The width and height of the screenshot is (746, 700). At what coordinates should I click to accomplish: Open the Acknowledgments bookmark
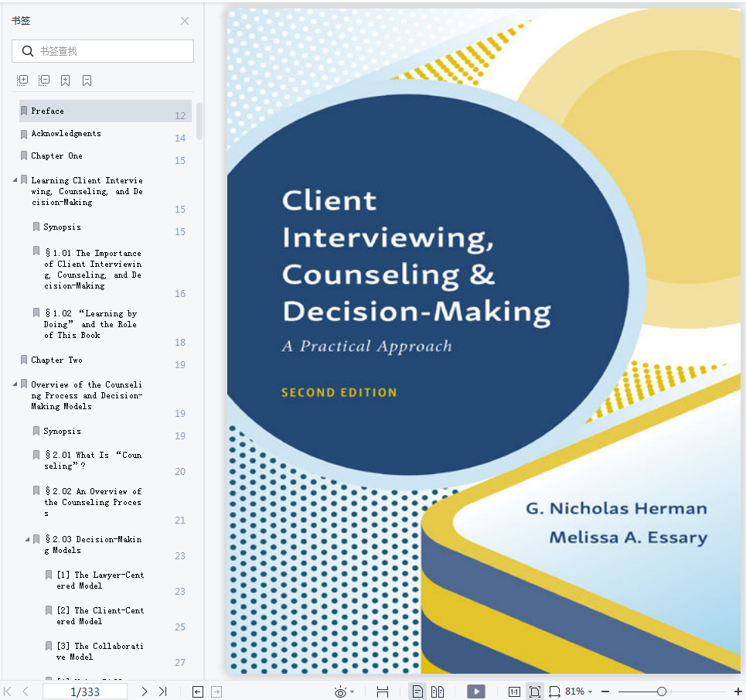[x=66, y=134]
